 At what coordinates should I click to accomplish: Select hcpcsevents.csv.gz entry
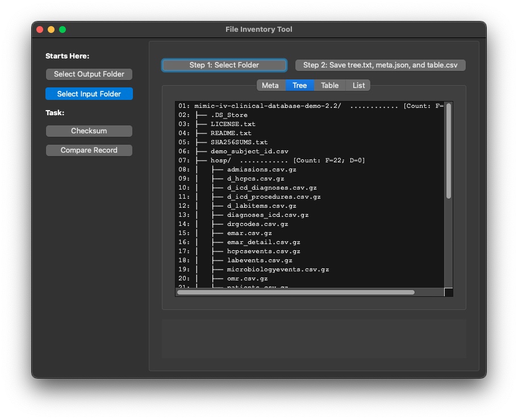pyautogui.click(x=264, y=251)
